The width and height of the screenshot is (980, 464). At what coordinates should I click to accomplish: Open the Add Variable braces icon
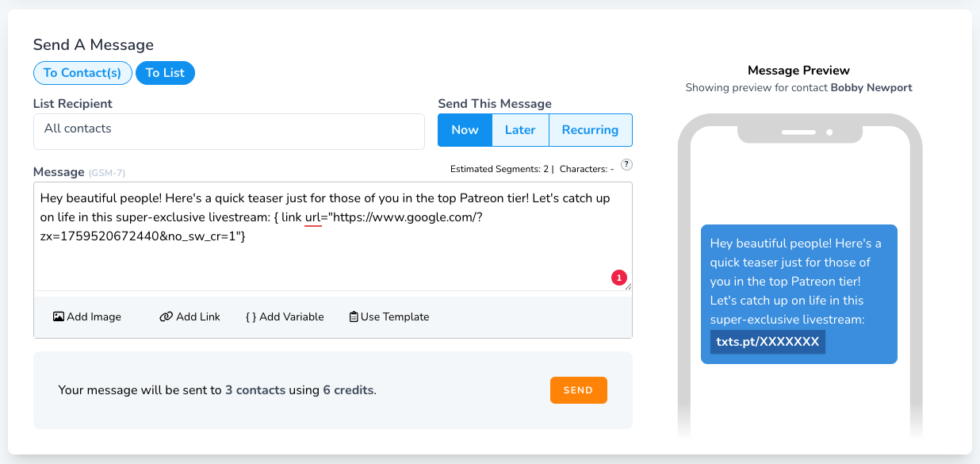click(x=253, y=316)
